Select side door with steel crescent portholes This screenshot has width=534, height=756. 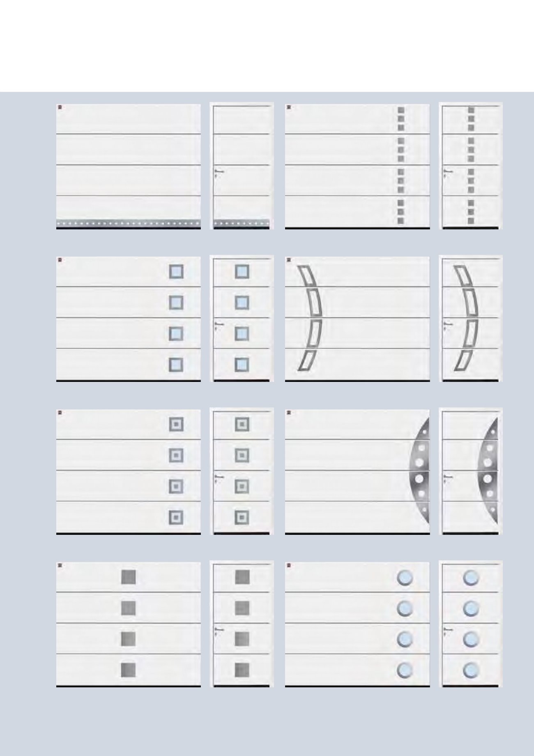[471, 472]
